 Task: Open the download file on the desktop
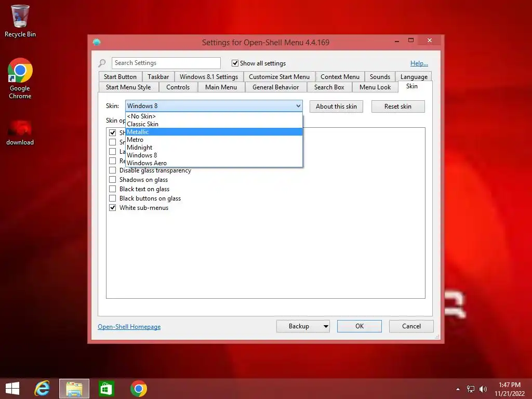[x=20, y=132]
